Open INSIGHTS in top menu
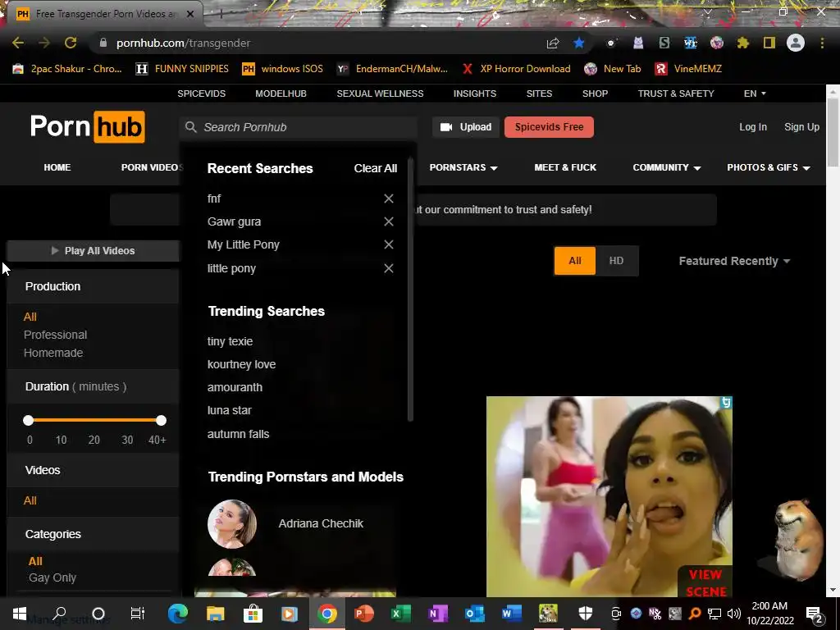 pyautogui.click(x=475, y=94)
